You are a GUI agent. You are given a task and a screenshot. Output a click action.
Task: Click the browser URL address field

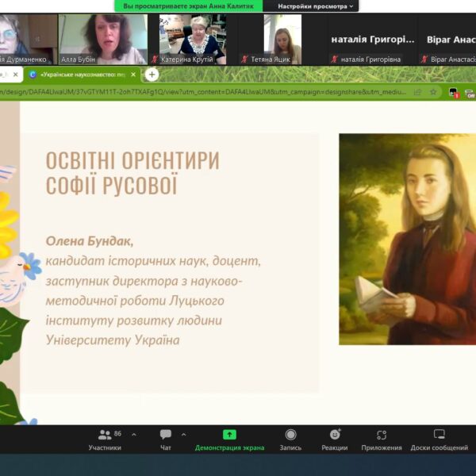[x=198, y=92]
